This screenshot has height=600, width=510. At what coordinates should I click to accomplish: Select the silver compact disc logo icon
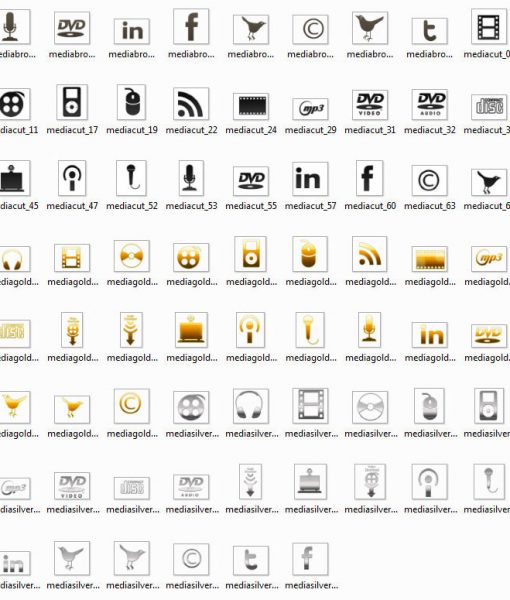tap(132, 488)
